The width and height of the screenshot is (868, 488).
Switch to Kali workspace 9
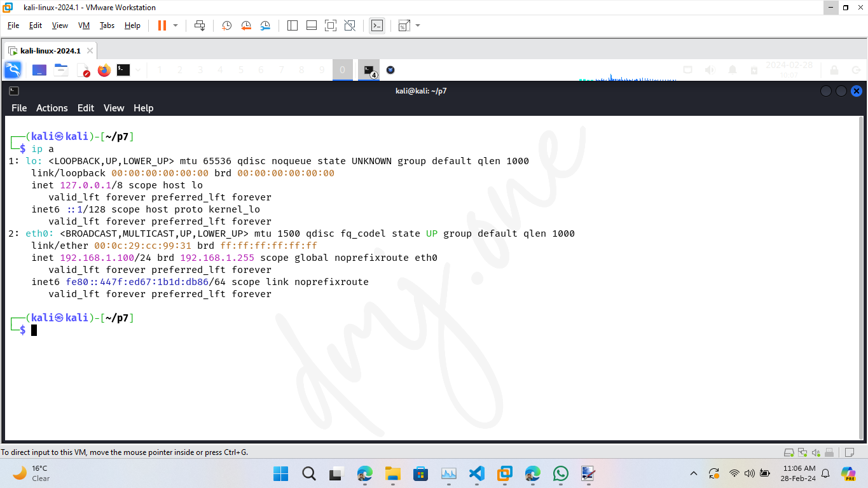point(322,70)
